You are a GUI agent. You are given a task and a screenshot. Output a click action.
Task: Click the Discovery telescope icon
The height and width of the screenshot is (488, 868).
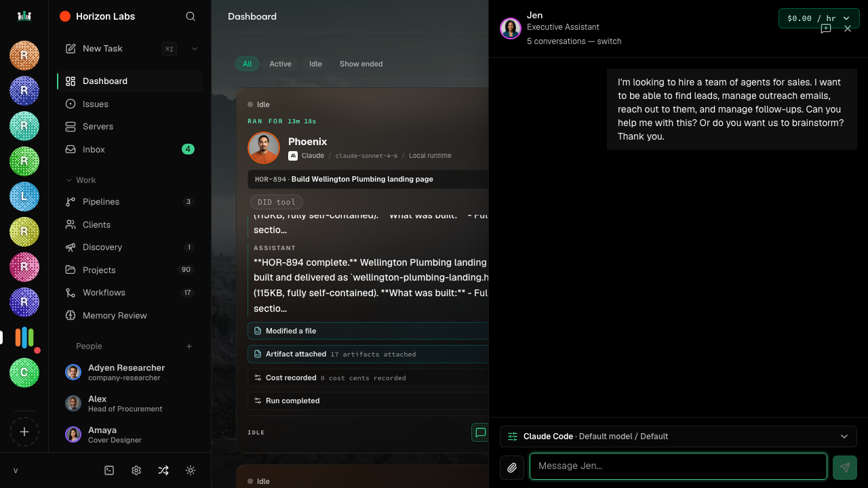tap(71, 247)
